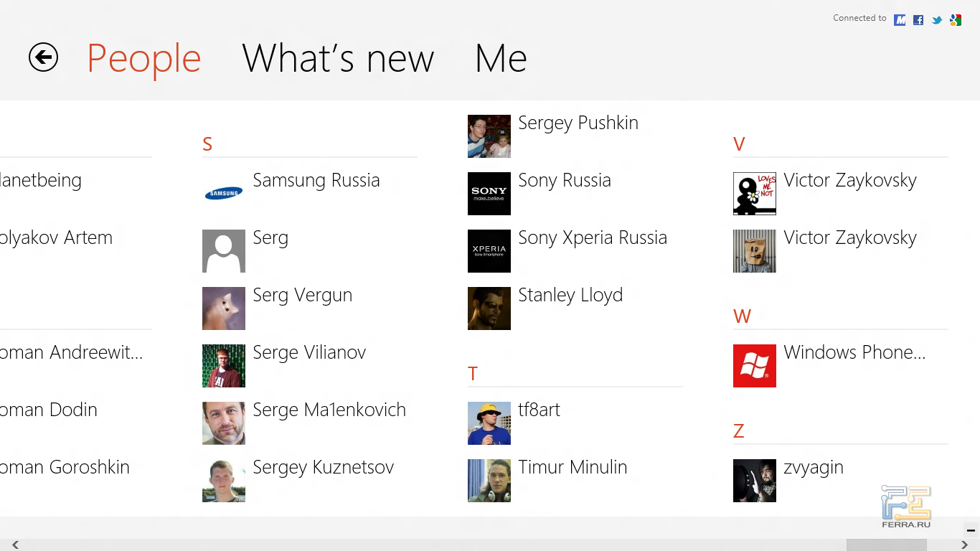Viewport: 980px width, 551px height.
Task: Open the Twitter connected account icon
Action: tap(937, 20)
